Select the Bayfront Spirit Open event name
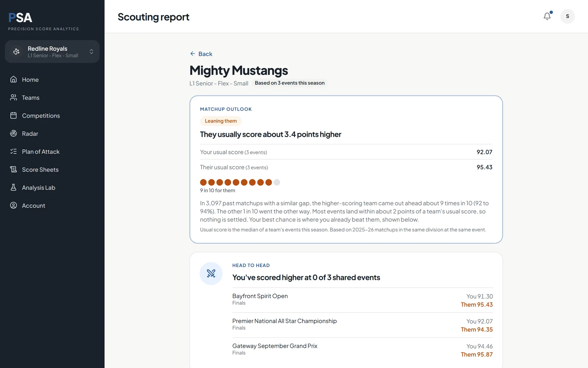 260,296
